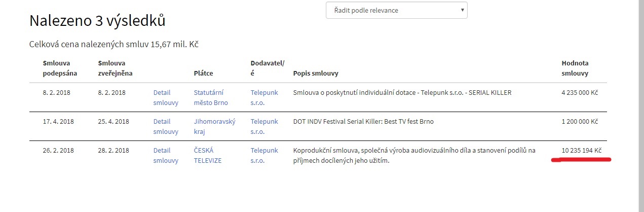Click the vertical scrollbar on the right
644x212 pixels.
click(x=641, y=106)
